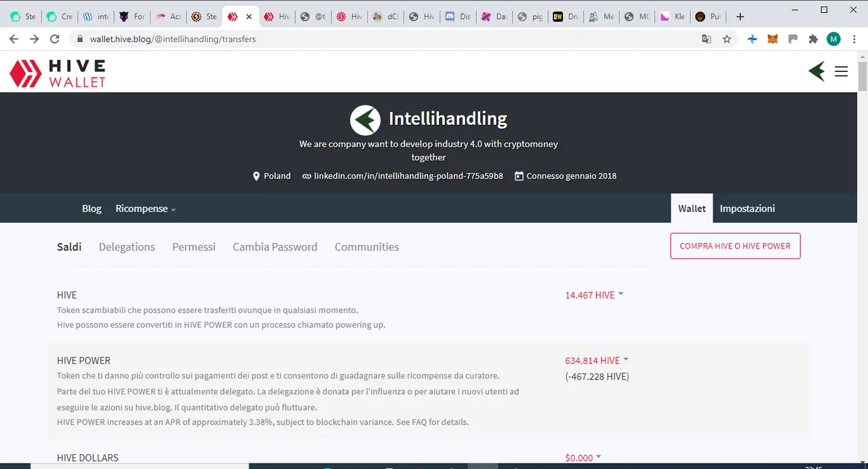Switch to the 'Dru' browser tab
Screen dimensions: 868x469
[566, 16]
